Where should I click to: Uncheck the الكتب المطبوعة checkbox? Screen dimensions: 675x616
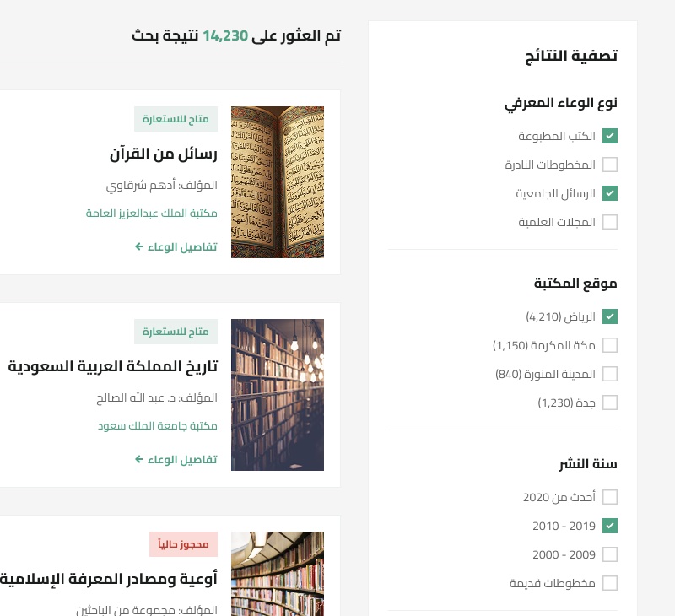tap(609, 136)
